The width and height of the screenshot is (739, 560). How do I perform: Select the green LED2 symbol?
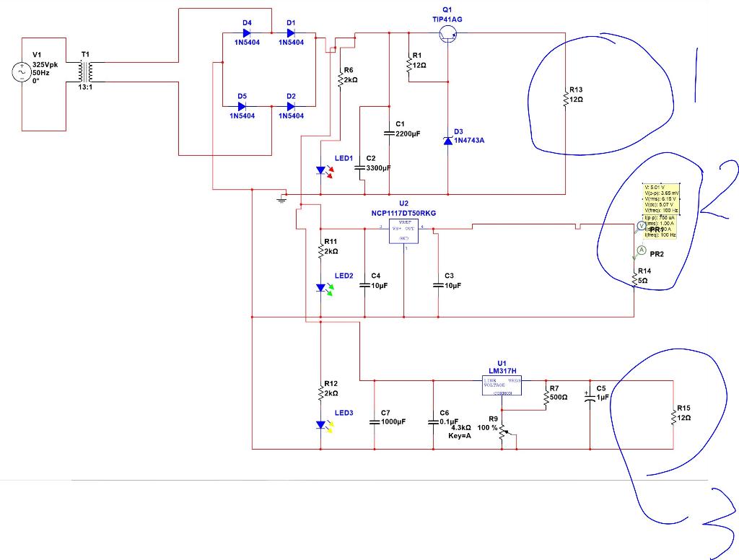[x=324, y=289]
